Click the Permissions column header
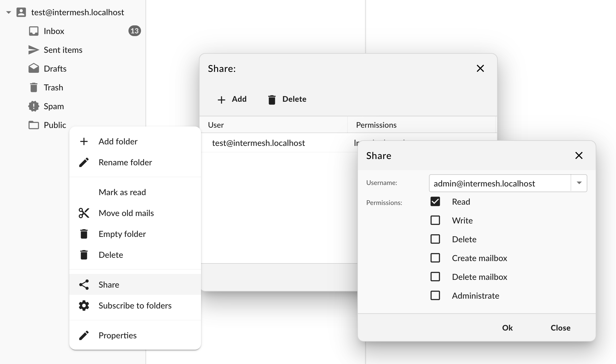616x364 pixels. click(x=421, y=125)
